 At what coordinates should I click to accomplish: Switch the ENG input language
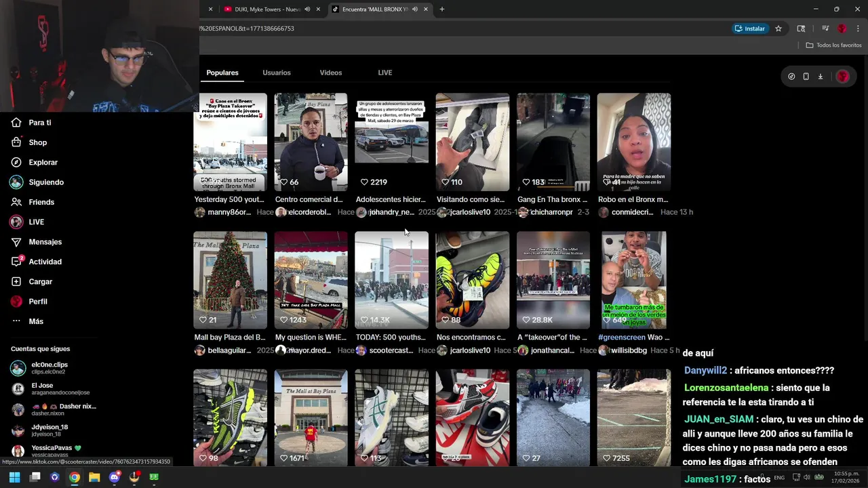point(779,477)
